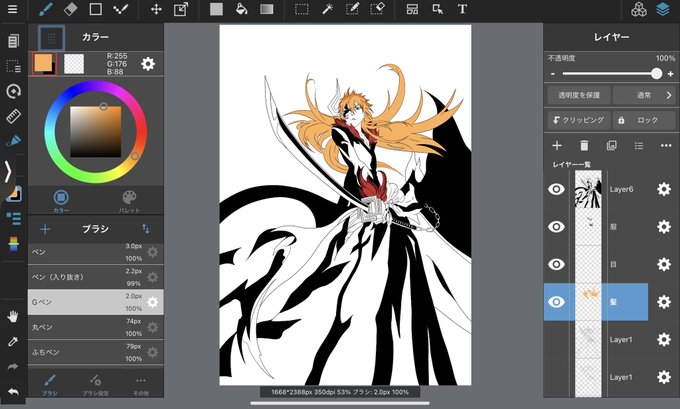680x409 pixels.
Task: Select the Transform tool
Action: (181, 9)
